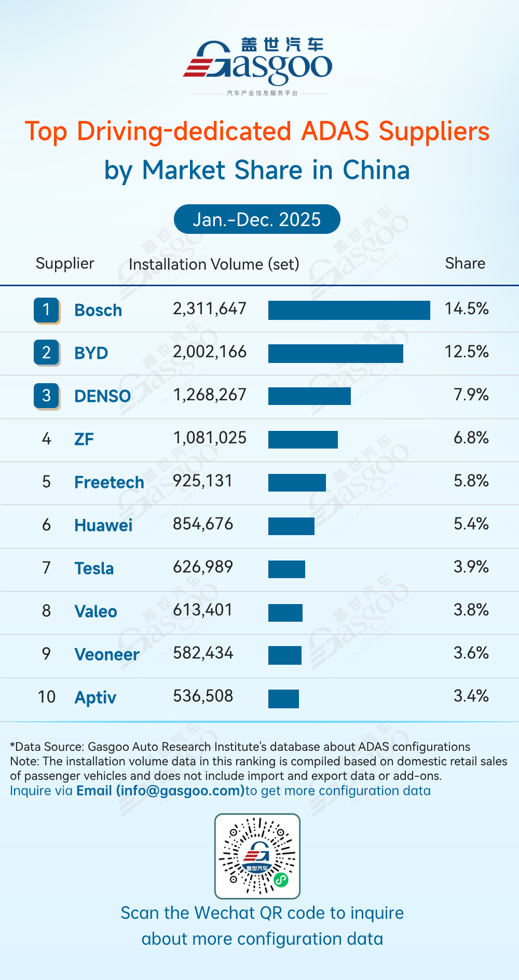
Task: Click the rank 2 badge icon
Action: [46, 353]
